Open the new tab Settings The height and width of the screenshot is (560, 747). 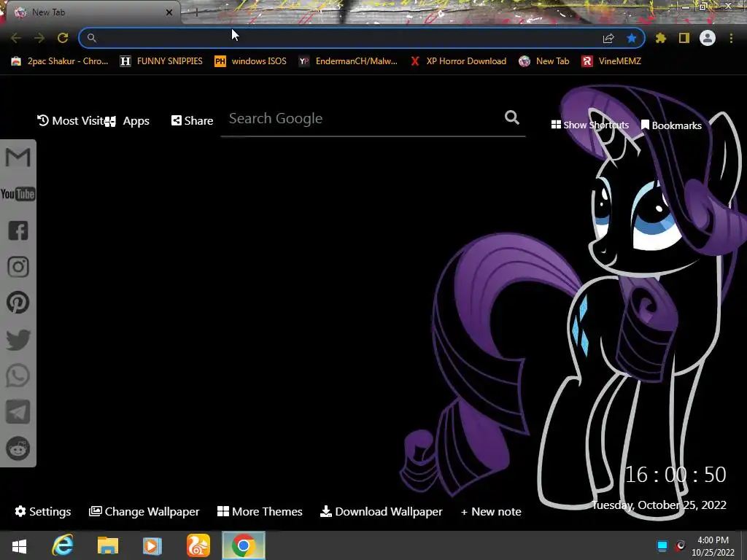(x=43, y=511)
